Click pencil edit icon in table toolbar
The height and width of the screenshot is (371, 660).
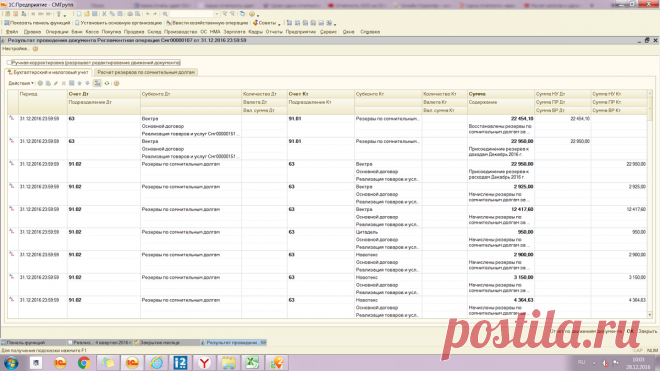56,83
